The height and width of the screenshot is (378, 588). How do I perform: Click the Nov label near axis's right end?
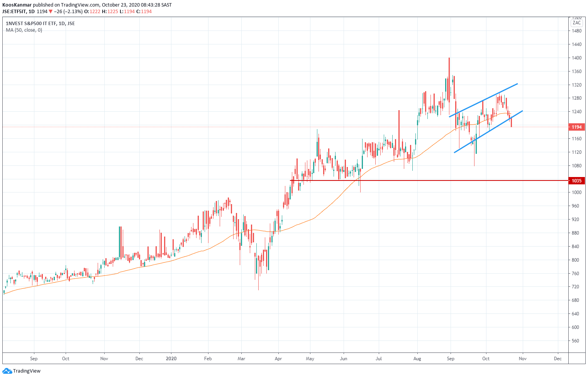pyautogui.click(x=523, y=359)
